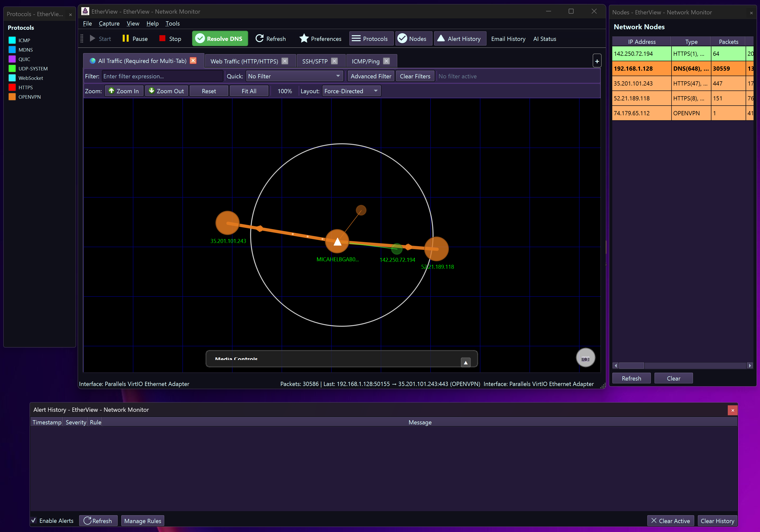Viewport: 760px width, 532px height.
Task: Expand the Media Controls panel
Action: pyautogui.click(x=466, y=362)
